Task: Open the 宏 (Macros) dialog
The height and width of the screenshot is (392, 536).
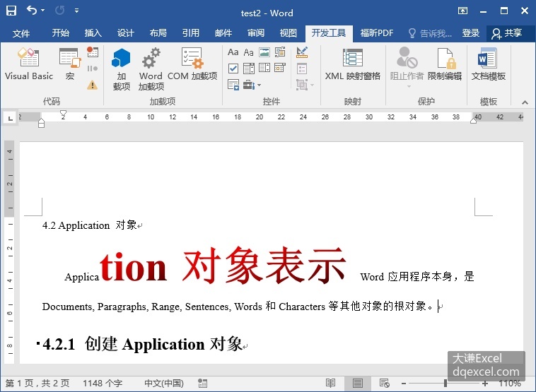Action: click(70, 64)
